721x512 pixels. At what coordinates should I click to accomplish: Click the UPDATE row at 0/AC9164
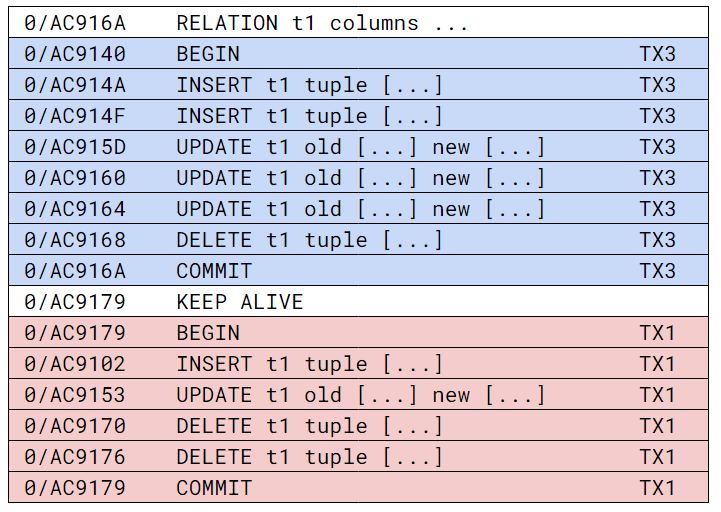tap(358, 209)
